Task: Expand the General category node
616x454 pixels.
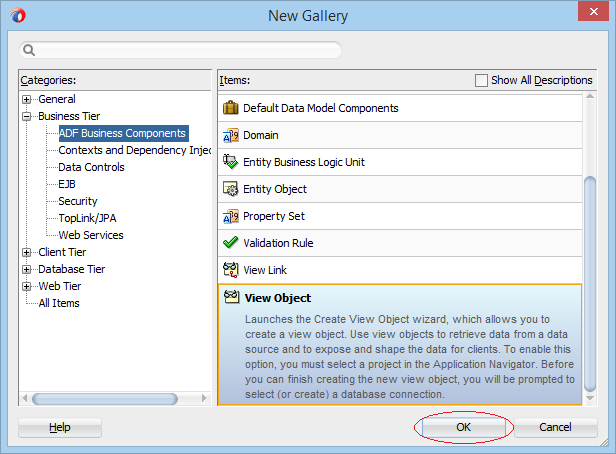Action: [26, 99]
